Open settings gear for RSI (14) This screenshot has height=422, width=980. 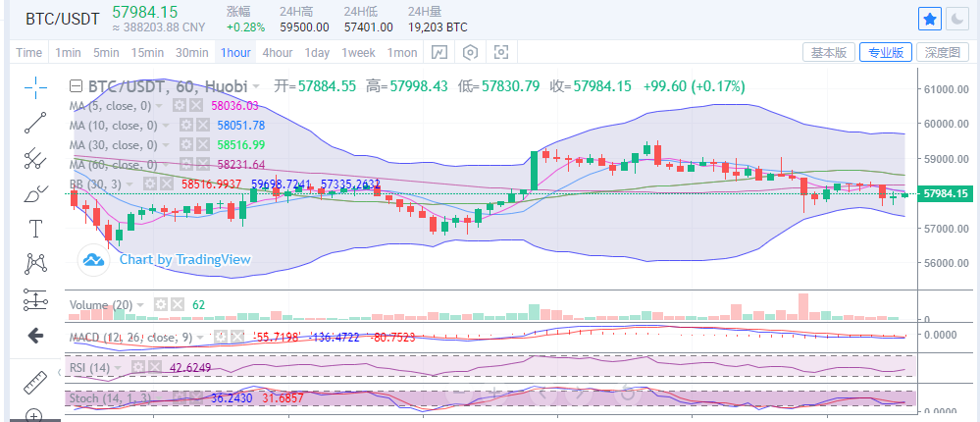(138, 368)
